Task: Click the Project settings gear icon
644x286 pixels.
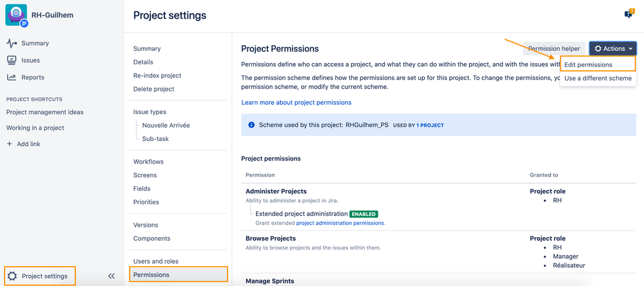Action: (12, 276)
